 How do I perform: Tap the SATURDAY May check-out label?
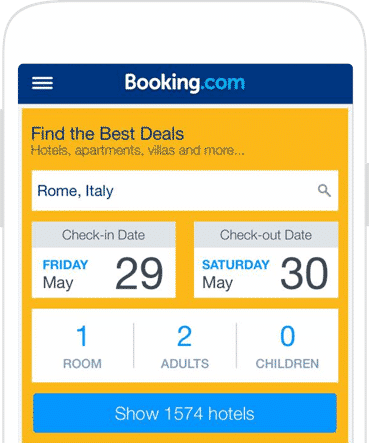click(x=236, y=274)
